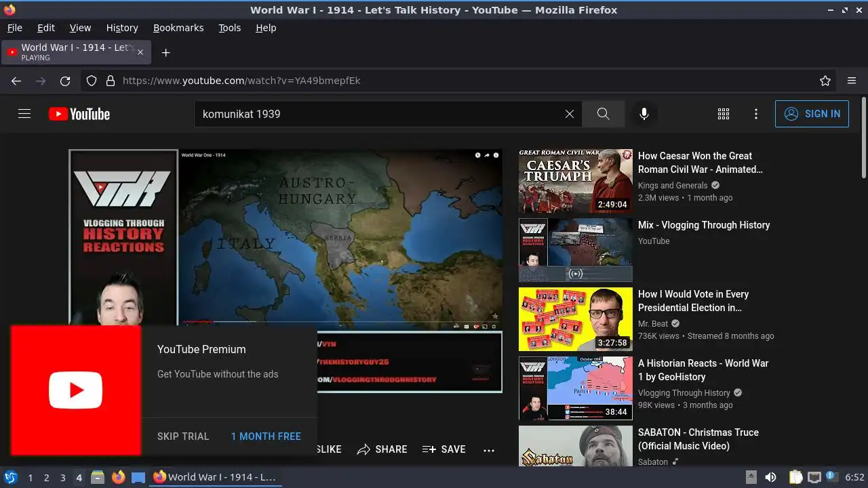
Task: Open the SABATON video thumbnail
Action: tap(576, 446)
